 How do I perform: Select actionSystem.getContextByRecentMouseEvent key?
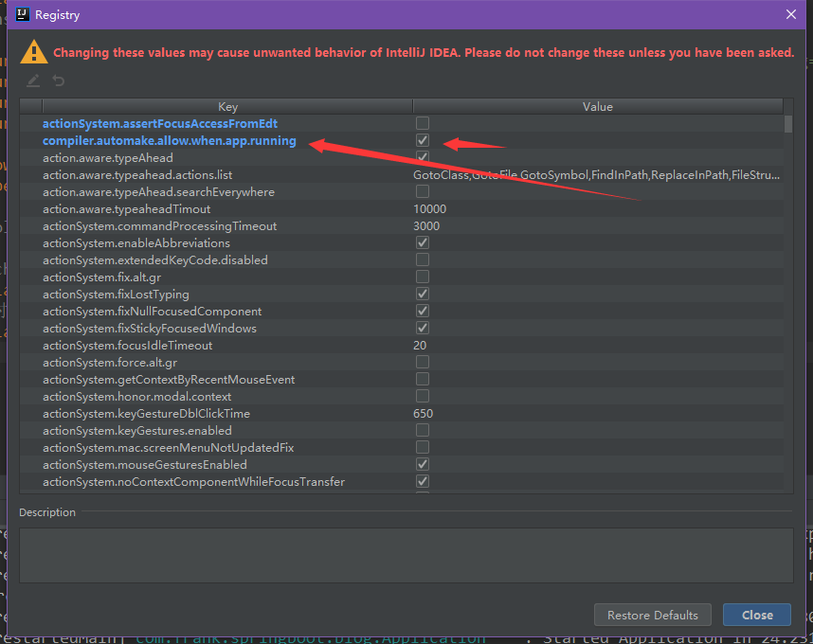tap(169, 380)
